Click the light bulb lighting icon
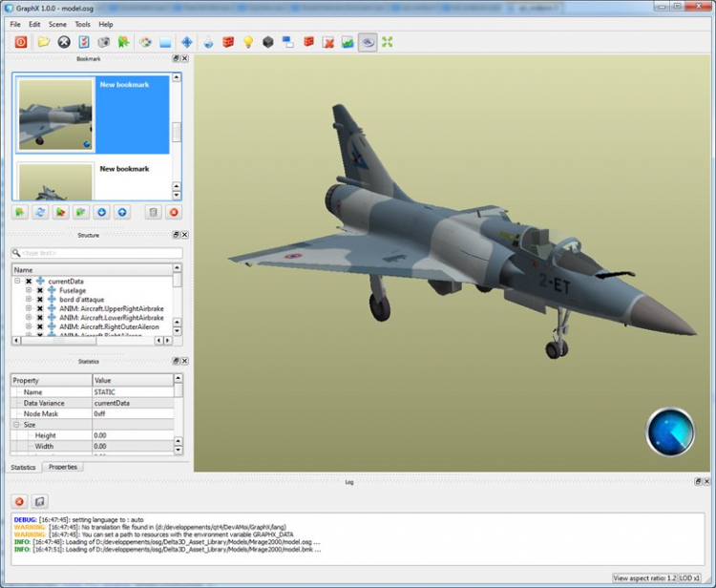 [248, 42]
